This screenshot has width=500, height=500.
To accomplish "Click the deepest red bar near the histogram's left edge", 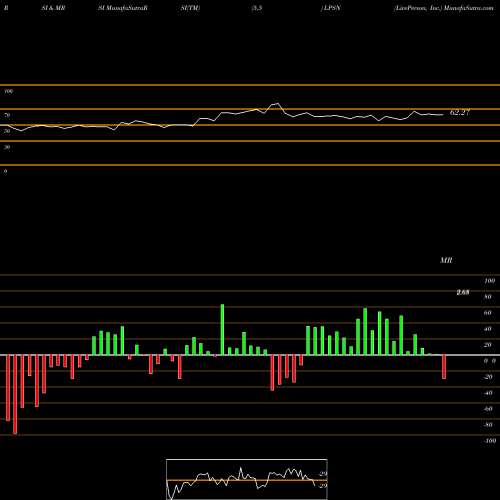I will [15, 395].
